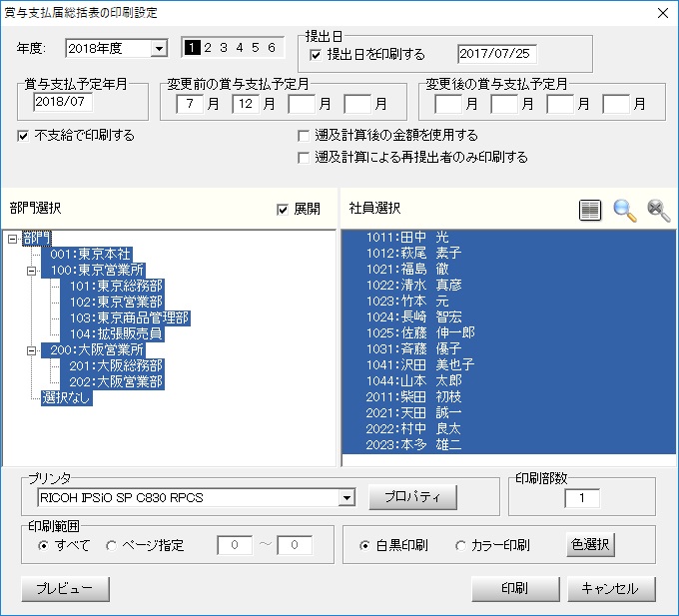Select employee 1011:田中 光
679x616 pixels.
click(508, 238)
